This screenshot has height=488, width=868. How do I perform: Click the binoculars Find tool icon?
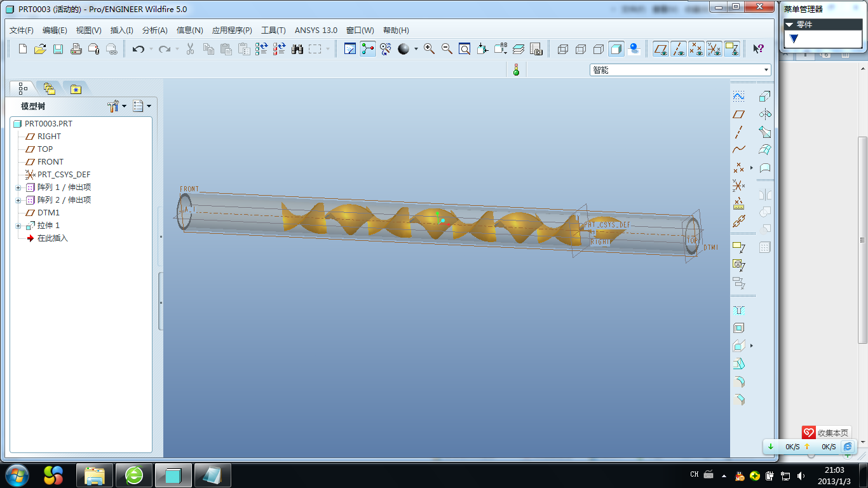[297, 49]
